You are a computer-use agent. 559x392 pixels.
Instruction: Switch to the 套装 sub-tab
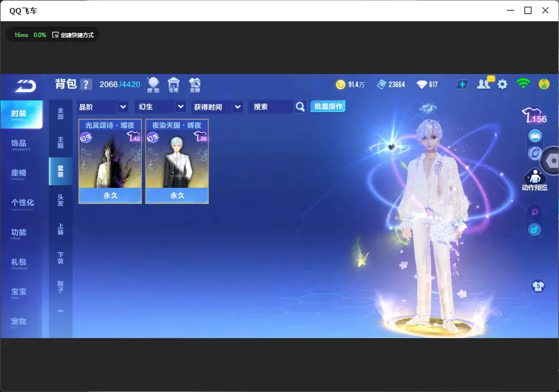(60, 171)
